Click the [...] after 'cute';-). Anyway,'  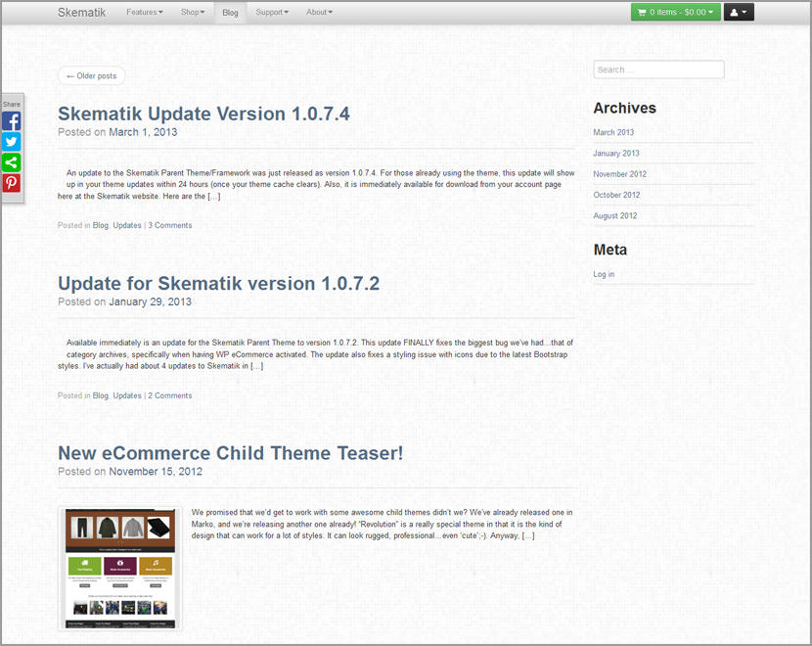point(528,535)
